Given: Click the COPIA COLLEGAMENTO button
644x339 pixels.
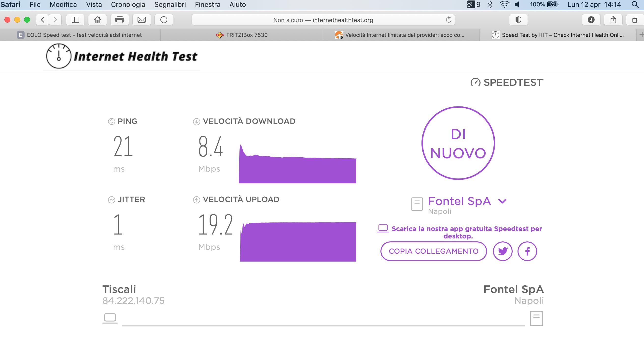Looking at the screenshot, I should 433,251.
